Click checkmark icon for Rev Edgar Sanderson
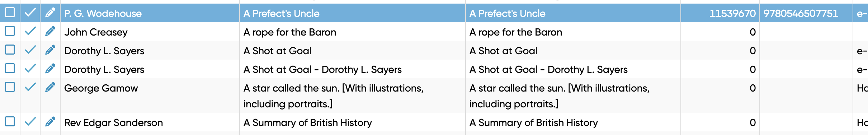The image size is (868, 135). pyautogui.click(x=30, y=121)
